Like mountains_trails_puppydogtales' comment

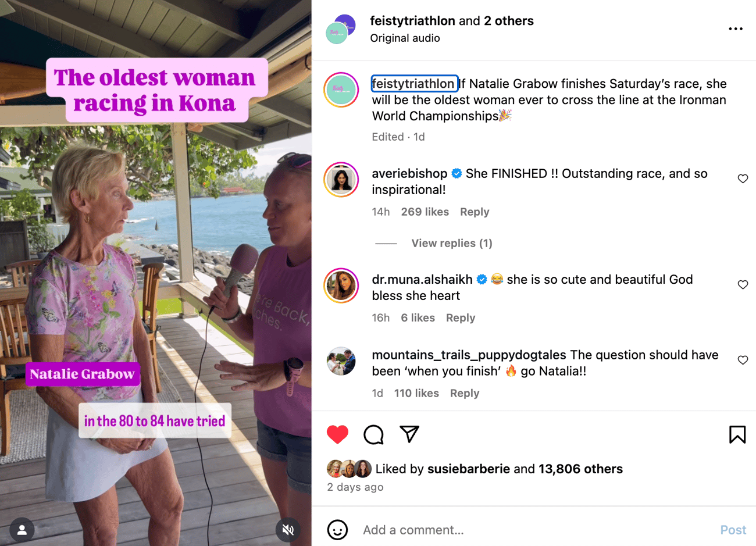click(x=743, y=360)
